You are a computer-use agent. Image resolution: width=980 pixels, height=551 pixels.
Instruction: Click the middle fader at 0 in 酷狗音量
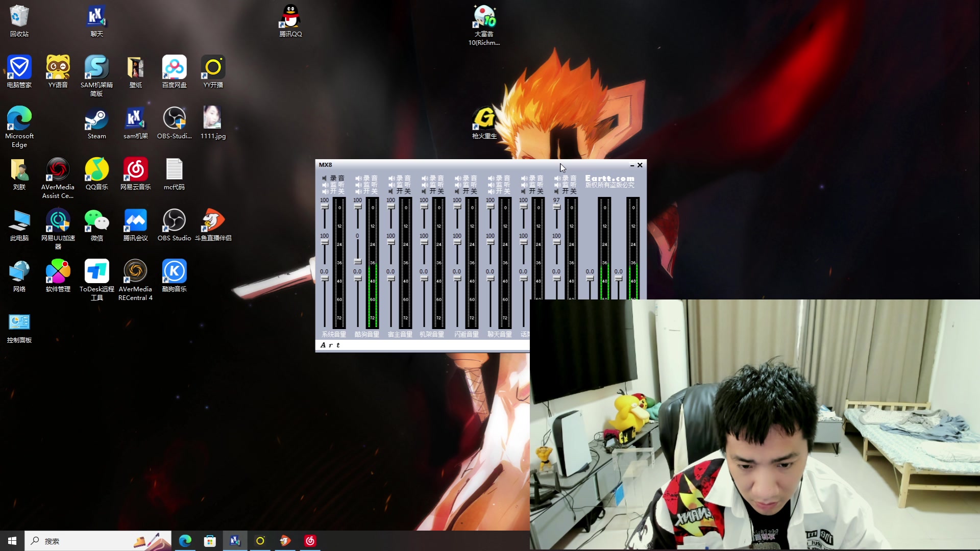[x=358, y=261]
